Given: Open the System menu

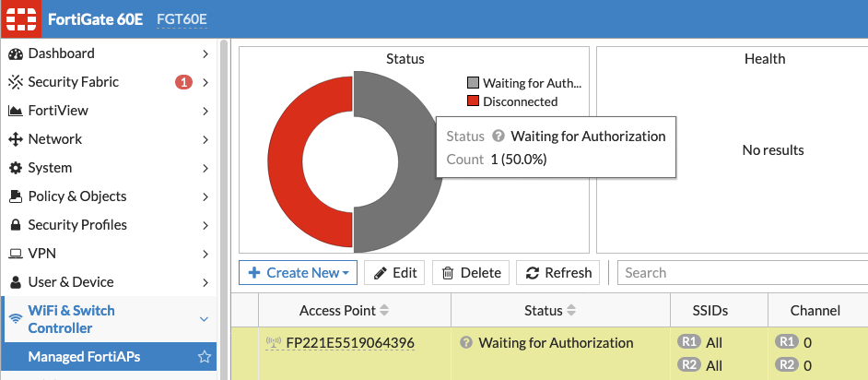Looking at the screenshot, I should pyautogui.click(x=110, y=168).
